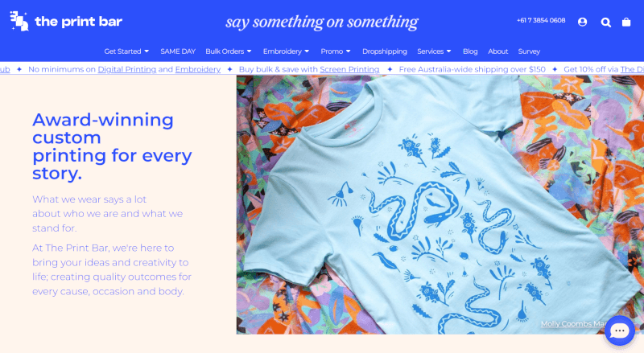Go to SAME DAY page
Viewport: 644px width, 353px height.
pyautogui.click(x=178, y=51)
